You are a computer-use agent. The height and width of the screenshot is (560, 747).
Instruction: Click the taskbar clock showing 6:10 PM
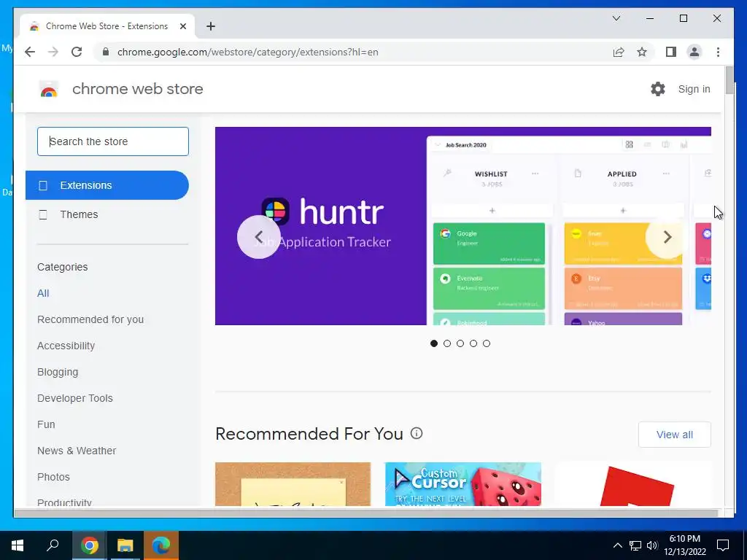point(685,545)
